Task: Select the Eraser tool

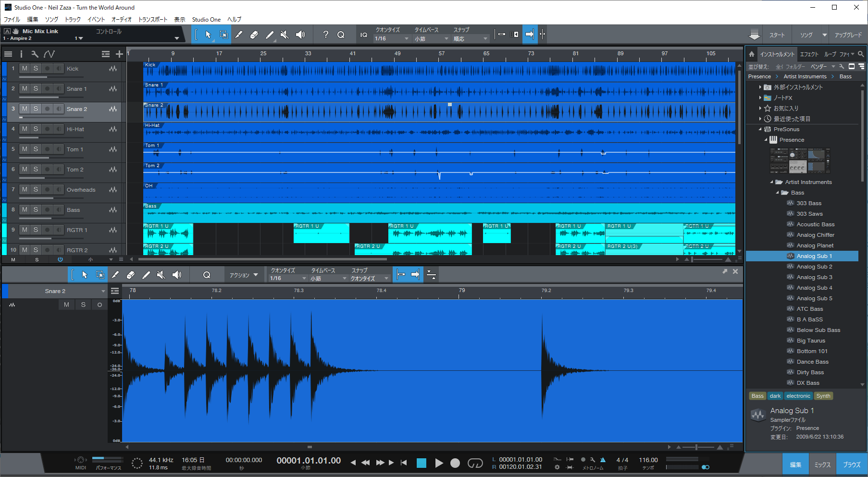Action: [x=254, y=34]
